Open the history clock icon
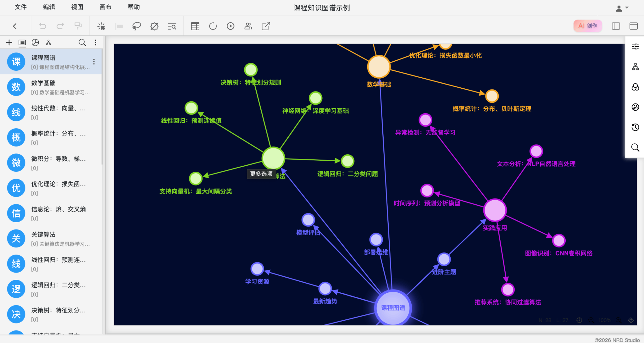Image resolution: width=644 pixels, height=343 pixels. (635, 127)
